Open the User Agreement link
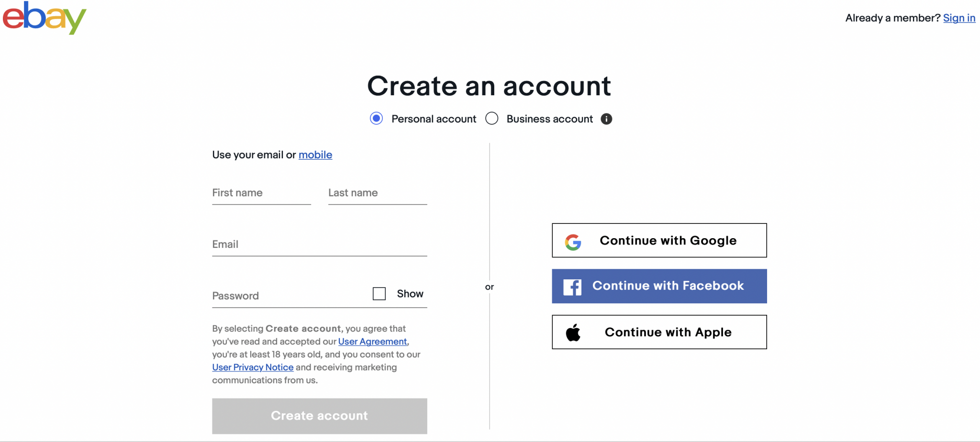Image resolution: width=980 pixels, height=442 pixels. click(x=372, y=342)
